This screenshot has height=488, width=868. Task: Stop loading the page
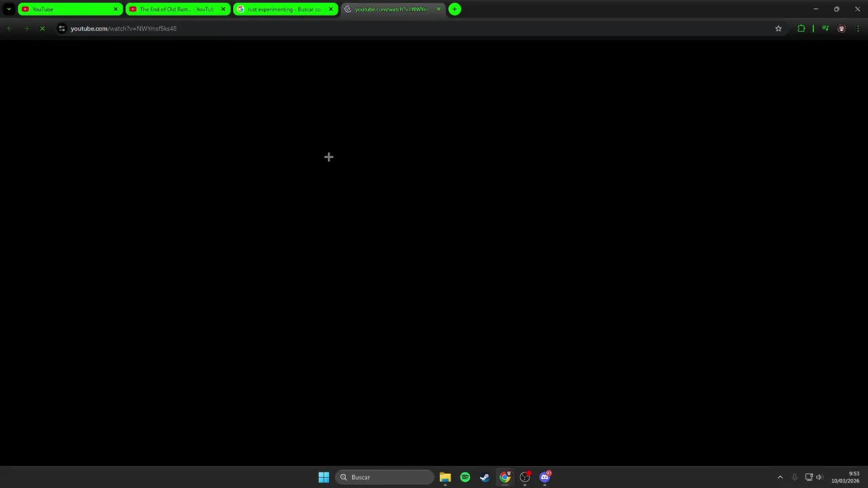tap(42, 28)
